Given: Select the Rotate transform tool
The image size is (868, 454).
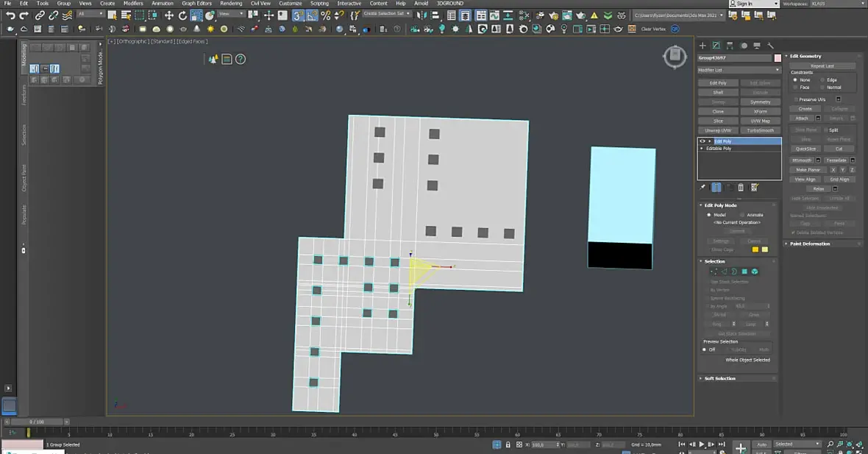Looking at the screenshot, I should (x=182, y=15).
